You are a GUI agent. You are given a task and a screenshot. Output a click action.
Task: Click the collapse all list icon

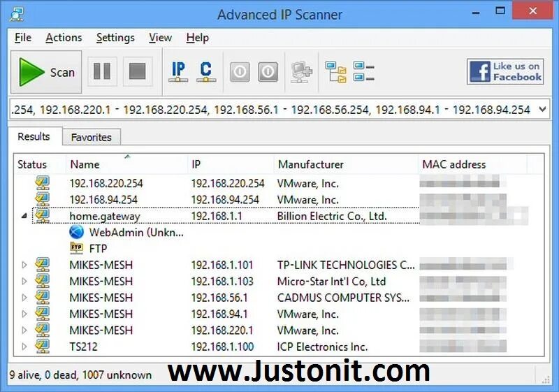[363, 72]
